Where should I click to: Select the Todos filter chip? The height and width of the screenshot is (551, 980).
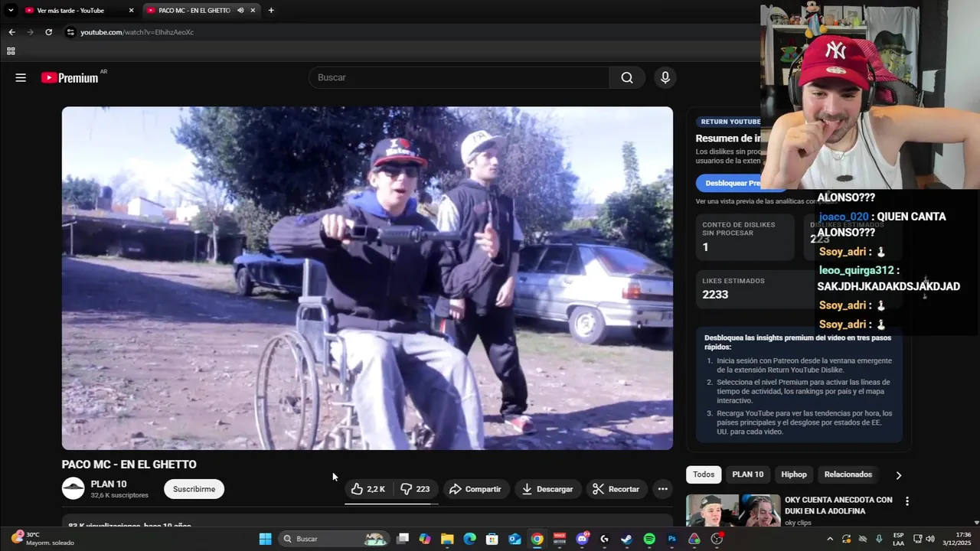pos(704,474)
